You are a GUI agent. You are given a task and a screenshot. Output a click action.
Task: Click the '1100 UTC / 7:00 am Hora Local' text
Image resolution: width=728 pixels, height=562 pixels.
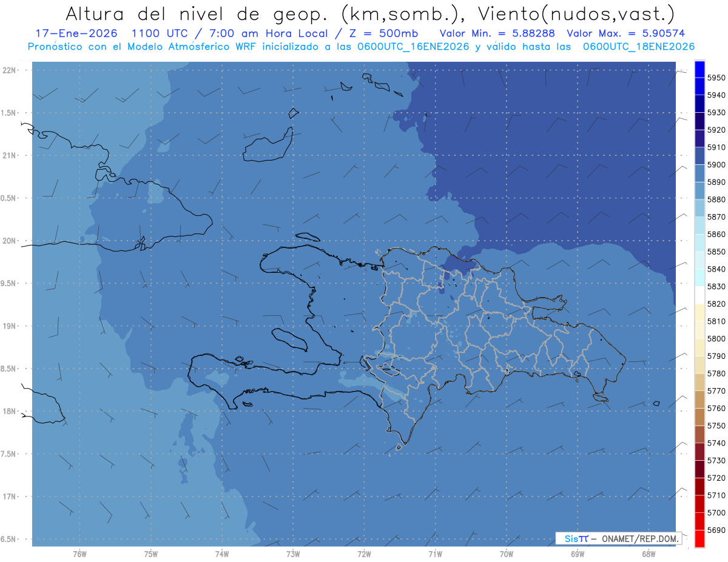coord(229,33)
